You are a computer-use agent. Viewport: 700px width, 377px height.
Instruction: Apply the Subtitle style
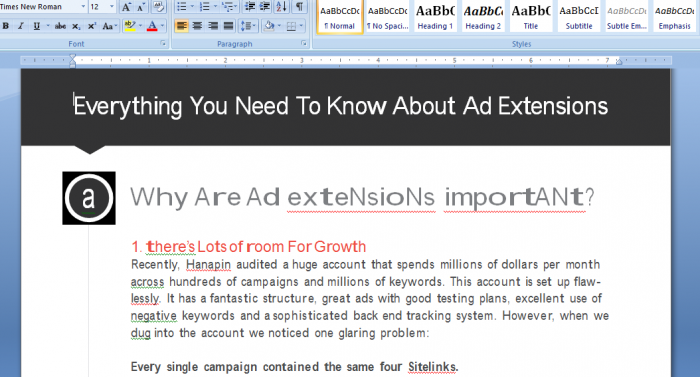[x=579, y=17]
